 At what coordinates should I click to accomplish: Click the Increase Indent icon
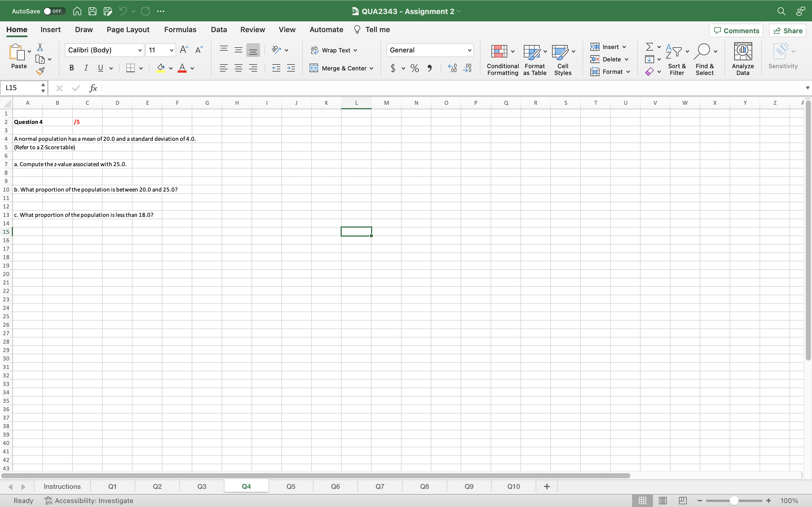(x=291, y=68)
